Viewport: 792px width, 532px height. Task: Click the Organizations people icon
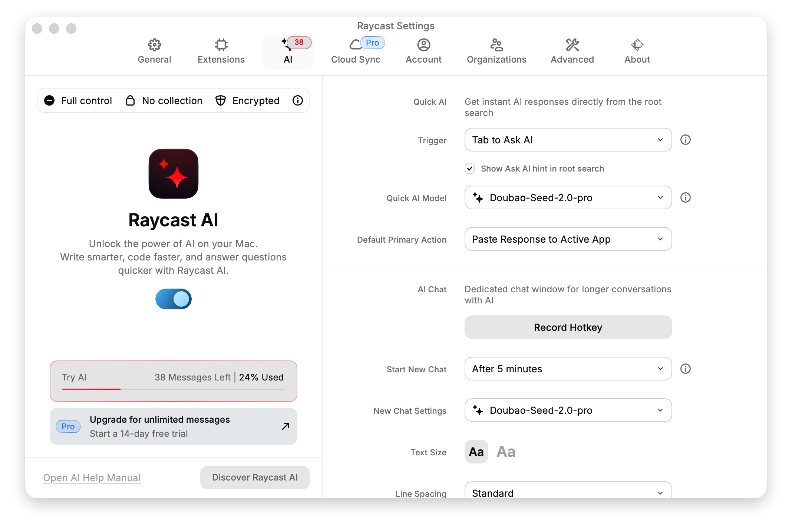496,45
